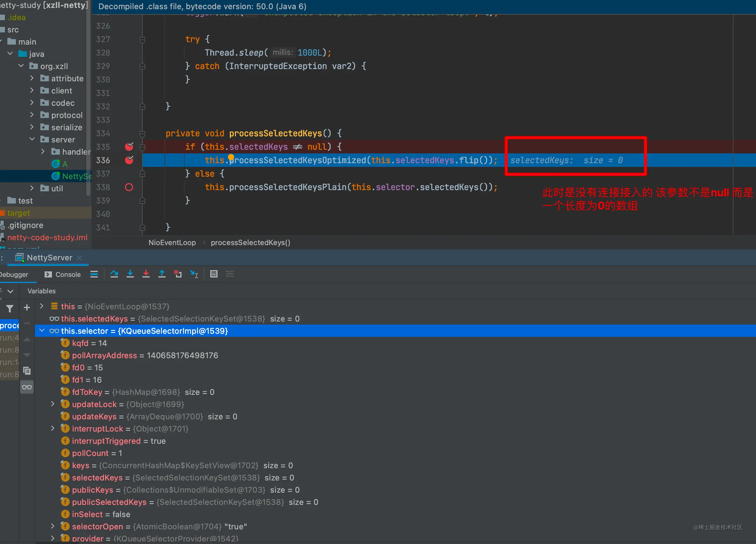Select the kqfd = 14 field row
Viewport: 756px width, 544px height.
pyautogui.click(x=395, y=343)
